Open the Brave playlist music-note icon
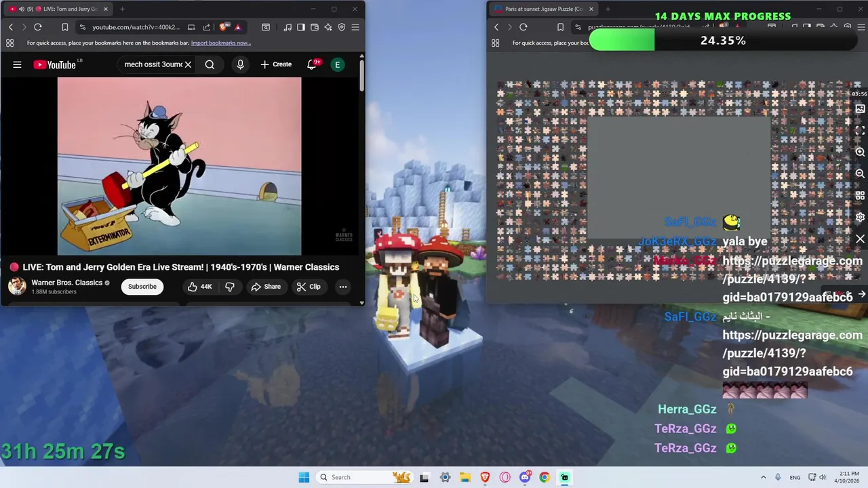This screenshot has height=488, width=868. (x=288, y=27)
